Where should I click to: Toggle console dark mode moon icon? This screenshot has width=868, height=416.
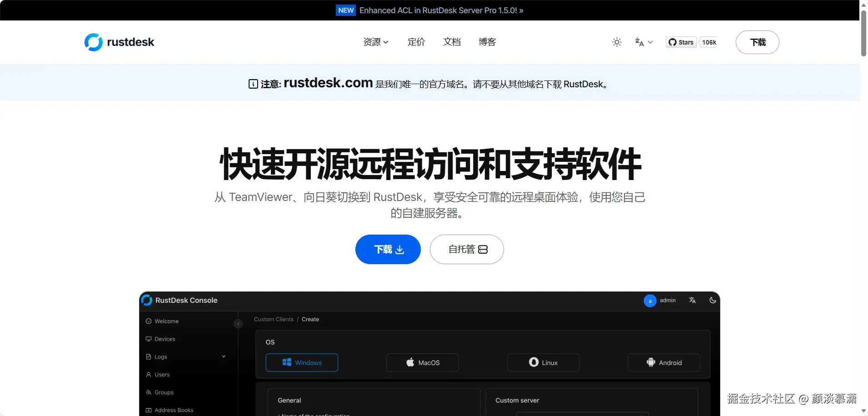click(713, 300)
